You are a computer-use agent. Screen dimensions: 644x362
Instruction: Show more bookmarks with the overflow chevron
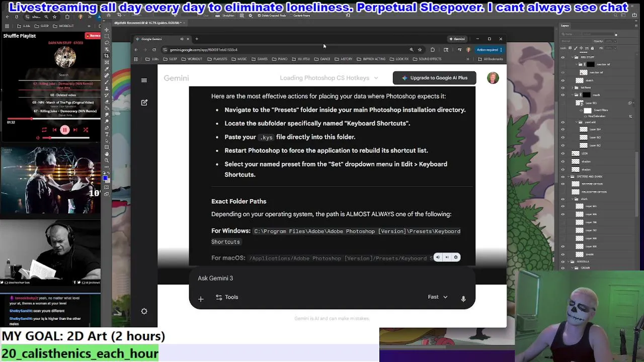click(467, 59)
